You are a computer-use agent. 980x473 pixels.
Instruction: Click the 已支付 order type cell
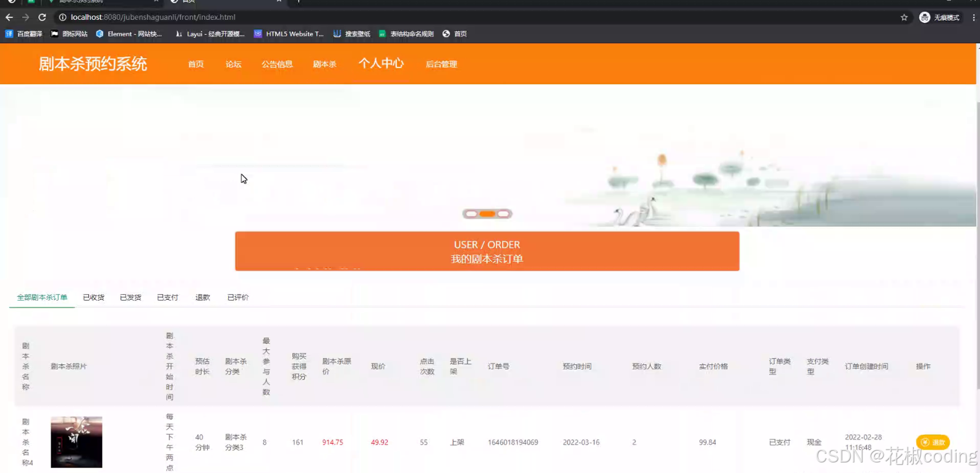point(780,443)
